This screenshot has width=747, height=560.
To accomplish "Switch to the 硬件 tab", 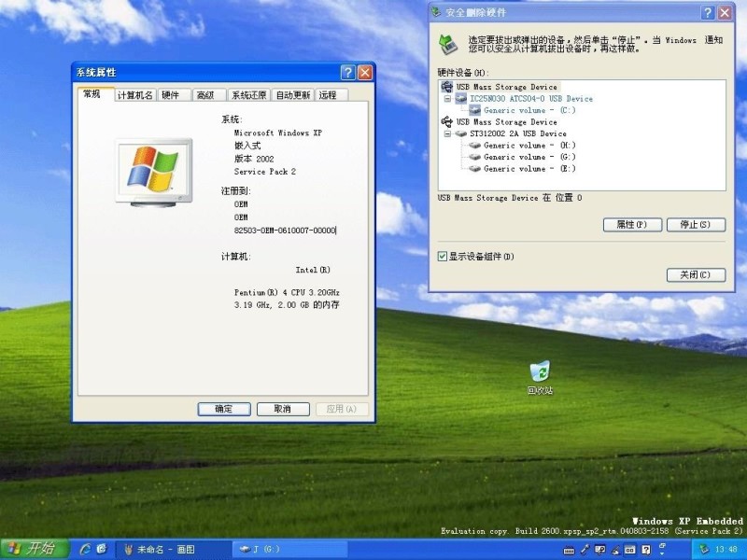I will tap(171, 95).
